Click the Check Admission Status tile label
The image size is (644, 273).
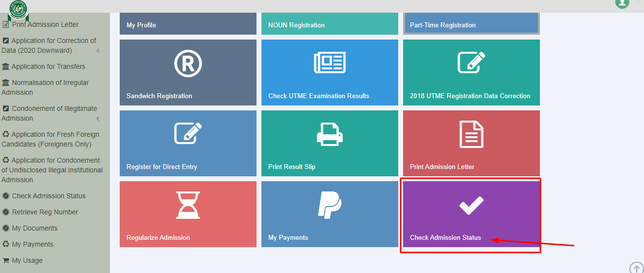pyautogui.click(x=446, y=237)
